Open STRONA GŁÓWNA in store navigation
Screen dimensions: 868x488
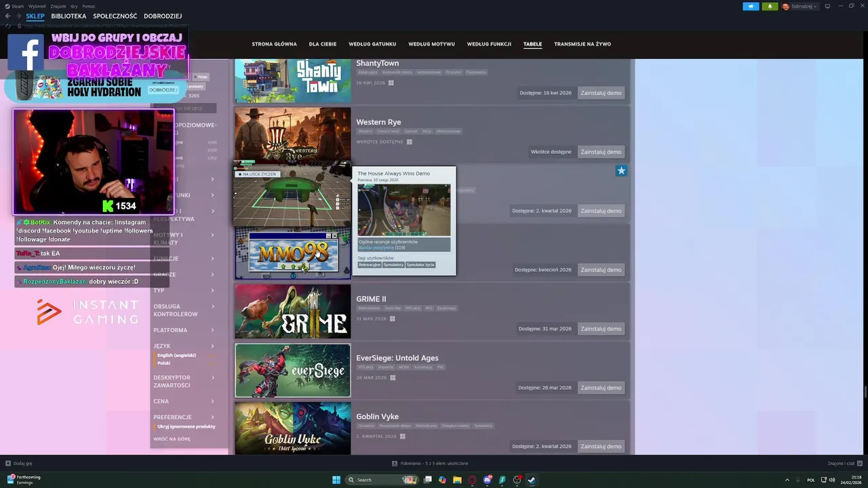coord(274,44)
